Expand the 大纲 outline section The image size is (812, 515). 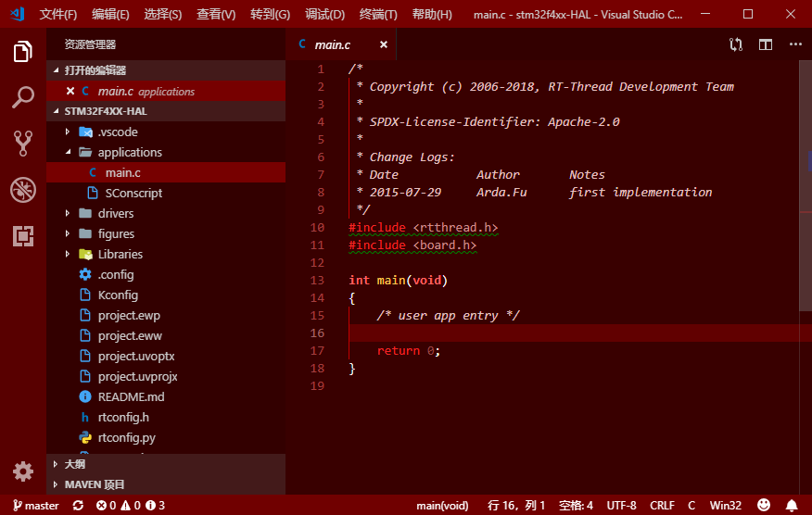coord(166,464)
